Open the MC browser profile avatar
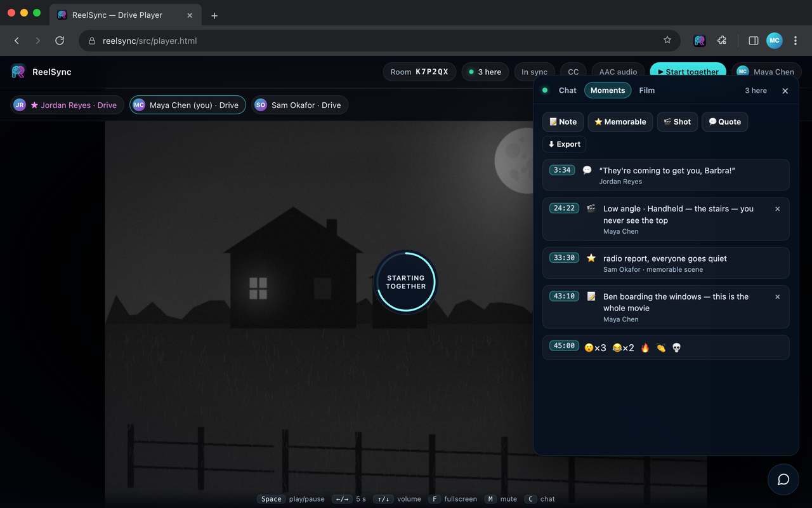 pos(774,41)
